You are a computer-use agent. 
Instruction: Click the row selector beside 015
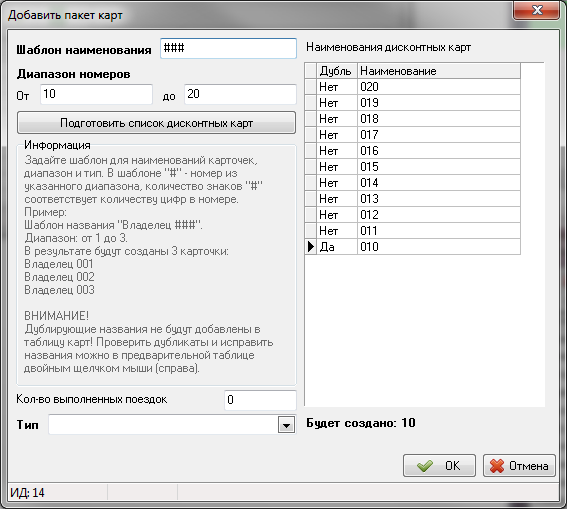tap(311, 167)
